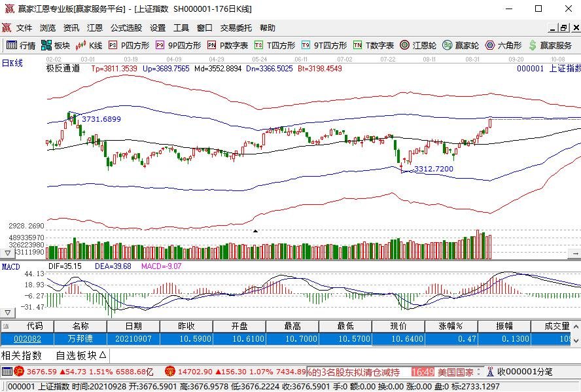Open the 浏览 menu
Viewport: 581px width, 392px height.
tap(48, 27)
